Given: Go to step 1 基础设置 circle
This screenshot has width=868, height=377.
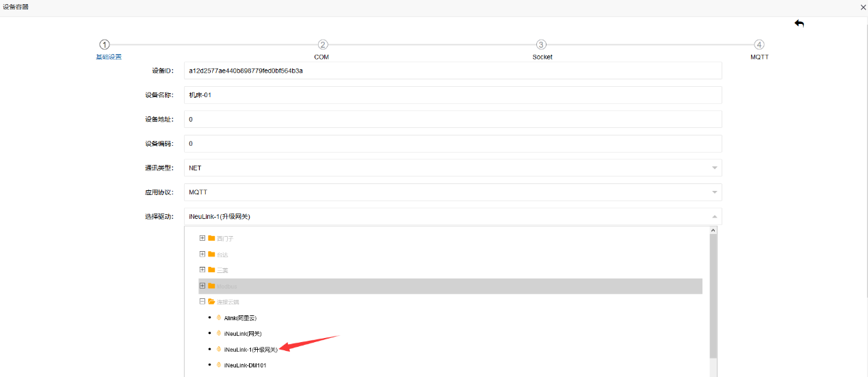Looking at the screenshot, I should coord(105,44).
